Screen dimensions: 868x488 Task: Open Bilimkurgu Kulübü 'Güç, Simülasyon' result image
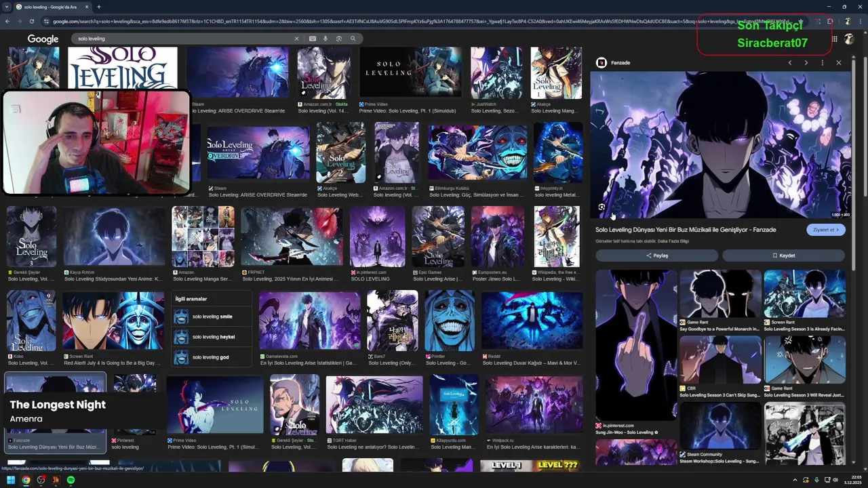tap(477, 153)
